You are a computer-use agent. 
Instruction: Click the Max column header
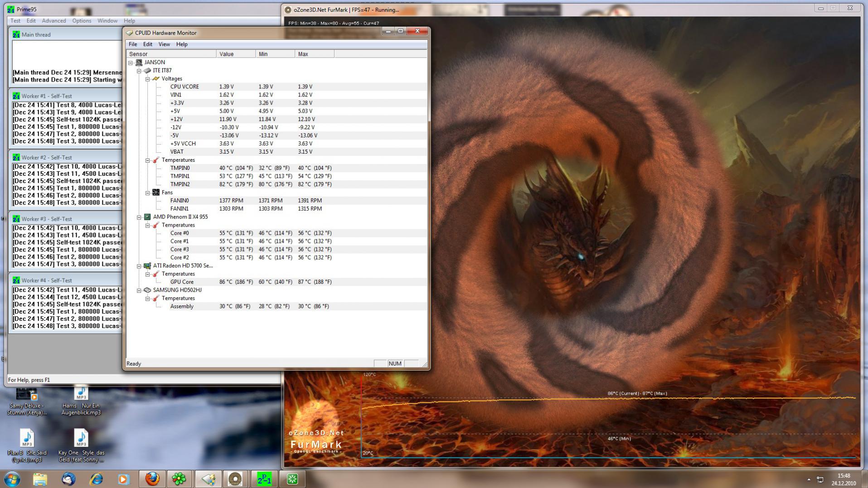(315, 54)
